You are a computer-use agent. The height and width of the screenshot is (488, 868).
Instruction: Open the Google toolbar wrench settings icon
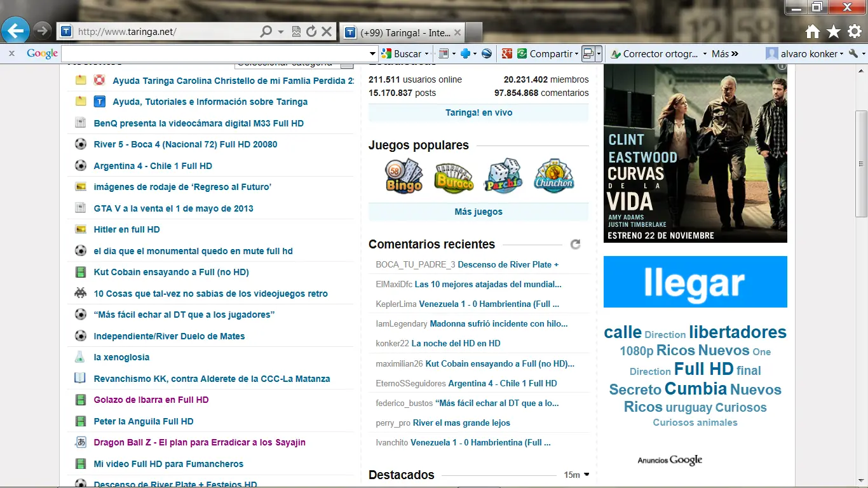pos(853,54)
